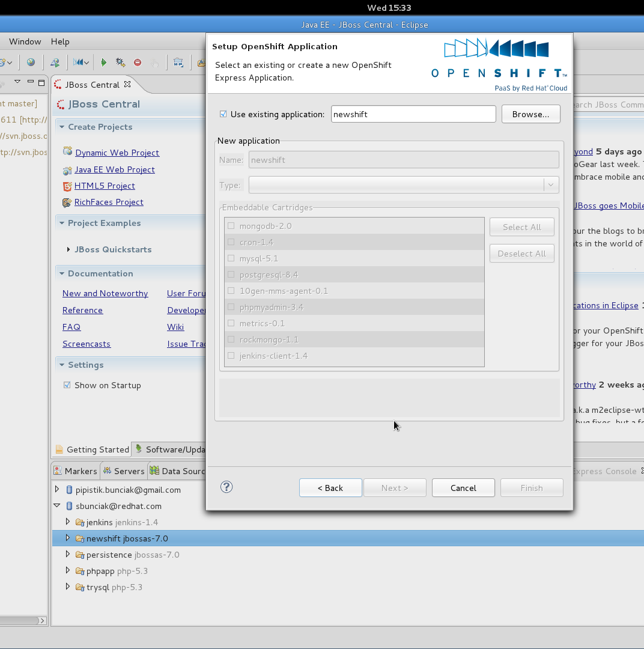Toggle the mongodb-2.0 cartridge checkbox
The image size is (644, 649).
coord(231,226)
